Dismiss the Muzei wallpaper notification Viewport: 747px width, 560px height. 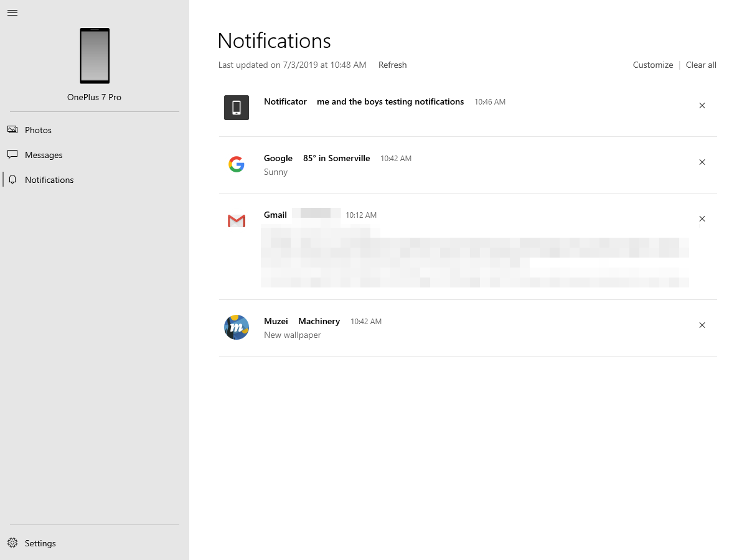tap(702, 325)
